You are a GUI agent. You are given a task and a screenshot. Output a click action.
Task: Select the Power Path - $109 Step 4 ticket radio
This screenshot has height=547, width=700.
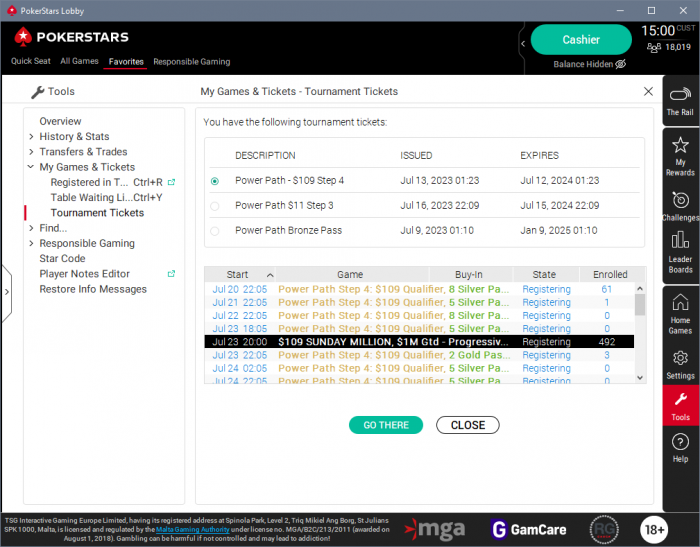(x=215, y=181)
